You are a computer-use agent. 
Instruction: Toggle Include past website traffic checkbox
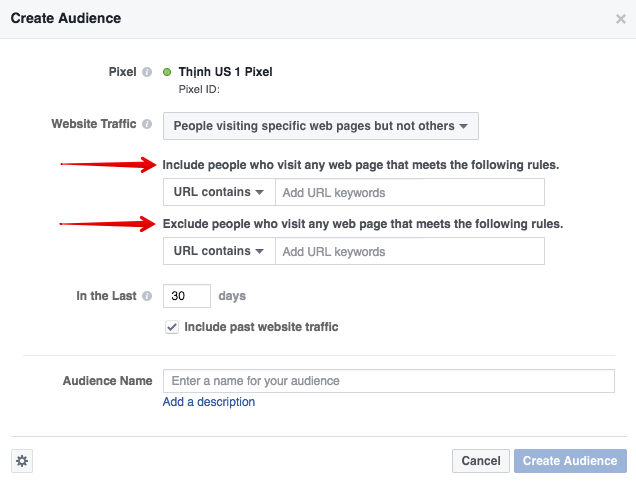pyautogui.click(x=172, y=327)
